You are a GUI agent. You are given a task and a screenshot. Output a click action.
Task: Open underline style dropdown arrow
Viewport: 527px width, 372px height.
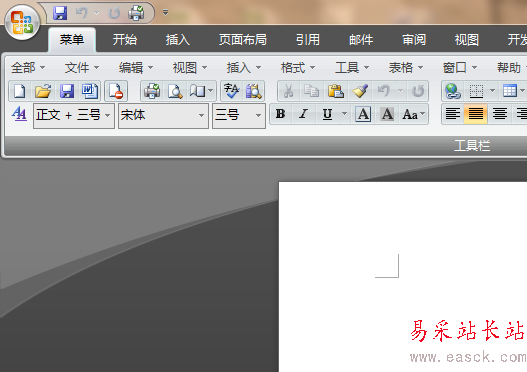pos(344,114)
